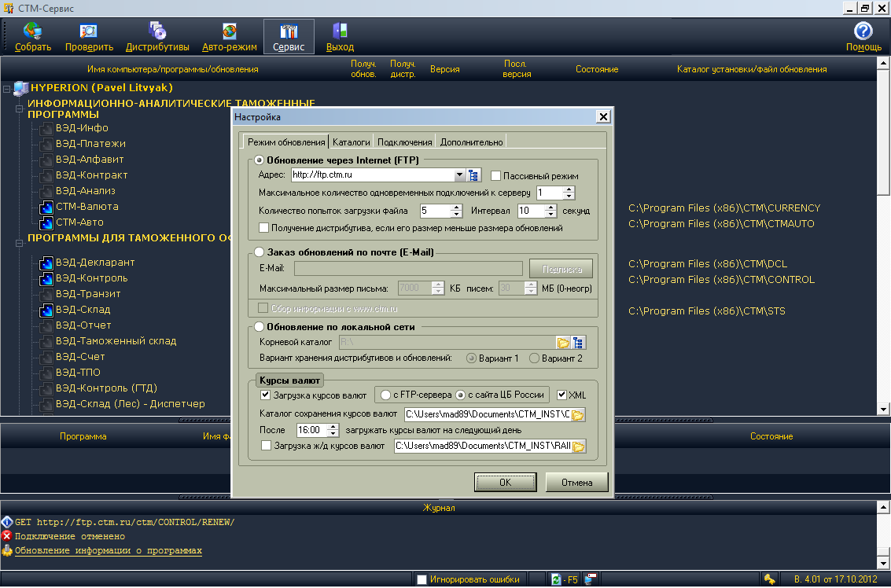Click Отмена button in Настройка dialog
This screenshot has width=891, height=588.
click(x=576, y=483)
